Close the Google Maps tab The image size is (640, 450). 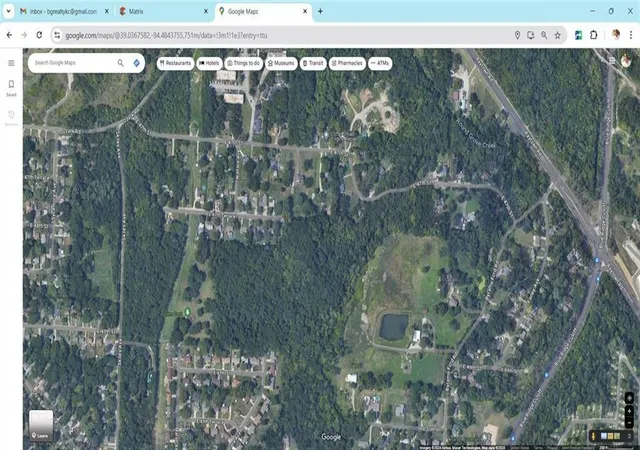pyautogui.click(x=305, y=11)
